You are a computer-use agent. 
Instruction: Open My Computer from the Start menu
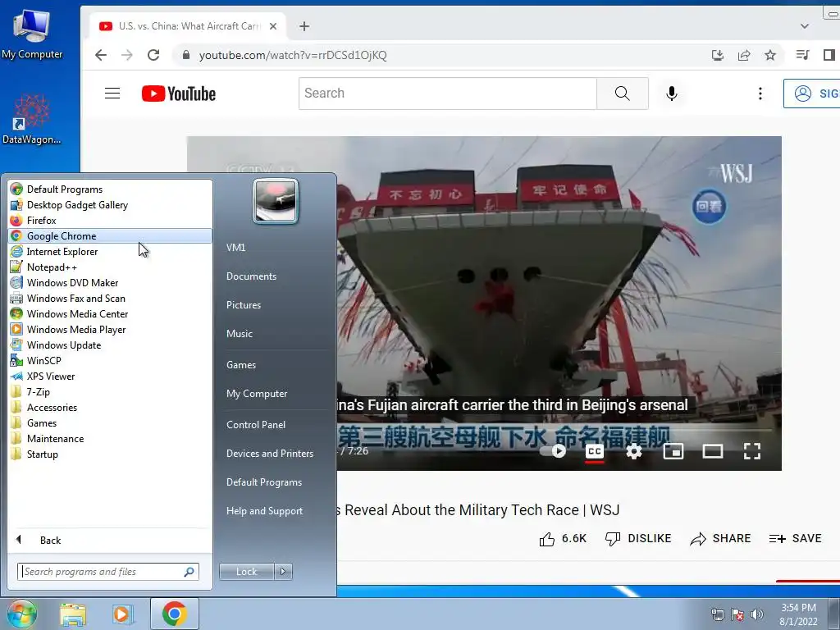[x=257, y=394]
